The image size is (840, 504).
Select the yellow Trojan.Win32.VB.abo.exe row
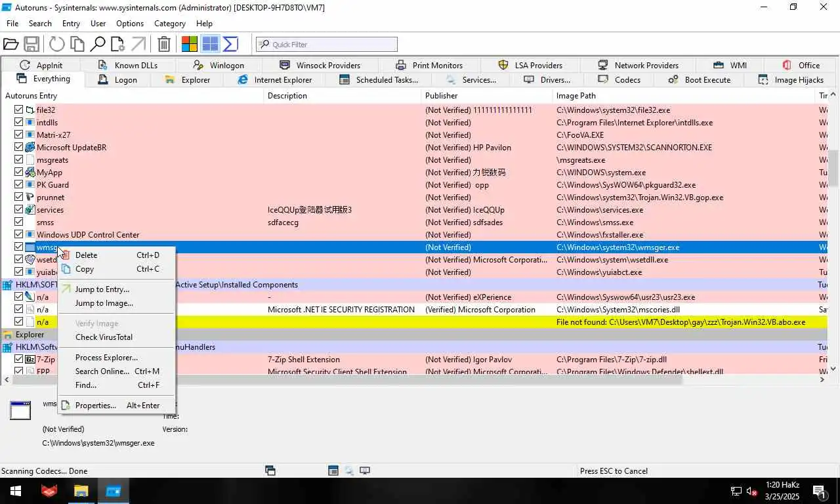(414, 322)
